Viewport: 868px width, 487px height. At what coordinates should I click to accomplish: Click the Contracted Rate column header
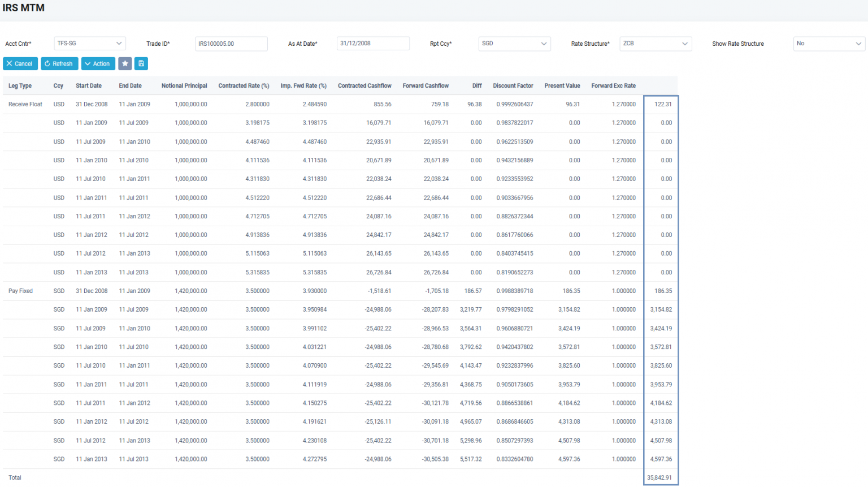[x=244, y=85]
